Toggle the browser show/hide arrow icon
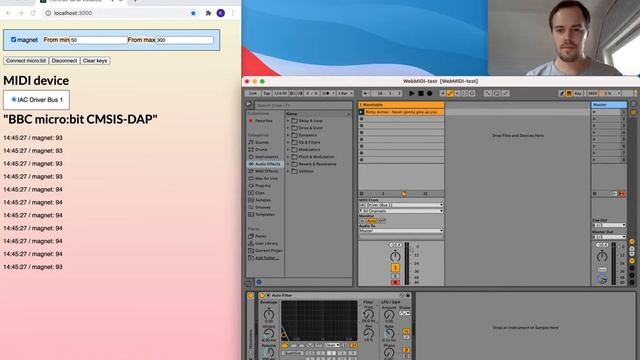 tap(249, 104)
